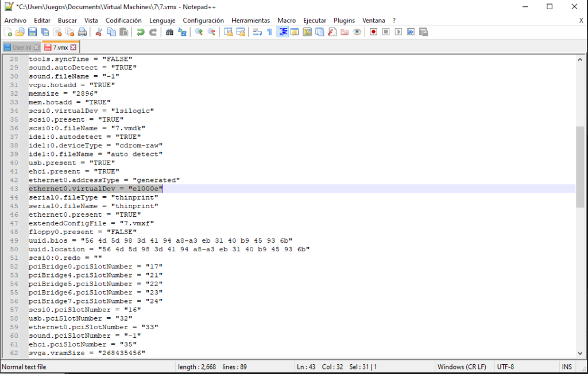Open the Codificación menu

(123, 21)
